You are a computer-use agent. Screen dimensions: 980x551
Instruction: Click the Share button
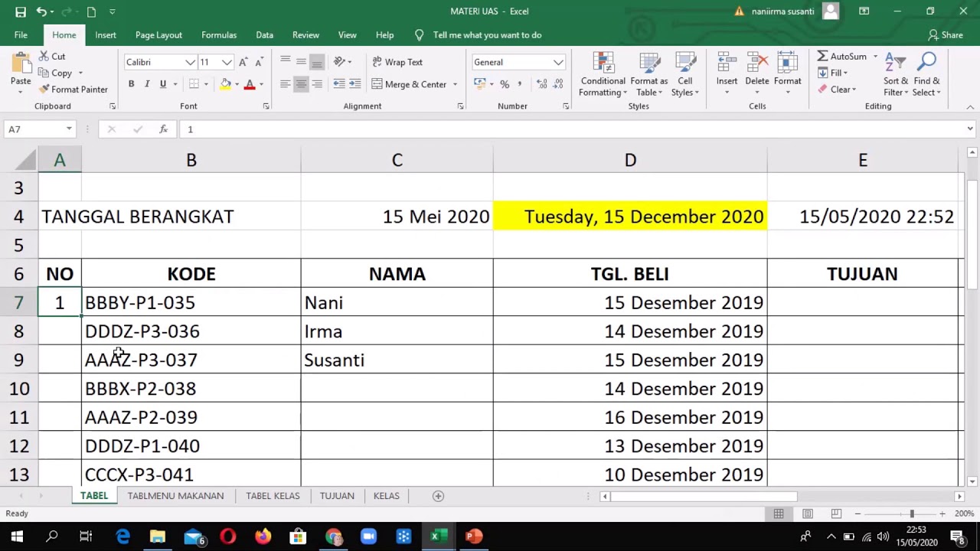click(945, 35)
